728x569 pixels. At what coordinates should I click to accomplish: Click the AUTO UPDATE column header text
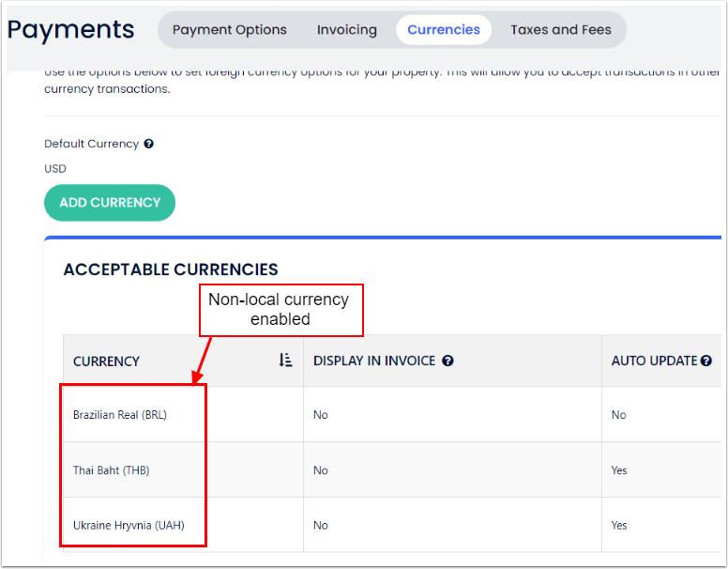[x=654, y=361]
